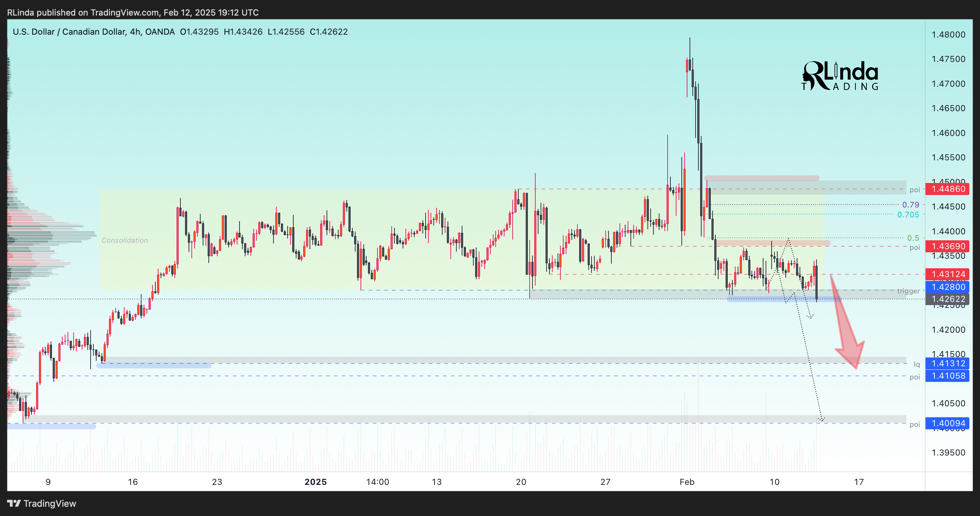Click the 1.44000 price scale tick
The width and height of the screenshot is (980, 516).
pos(948,231)
